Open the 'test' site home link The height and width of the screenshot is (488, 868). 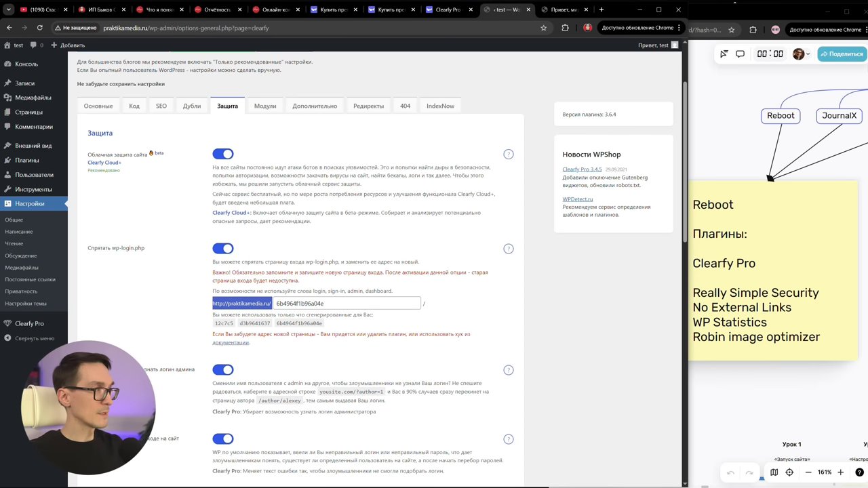pos(14,45)
